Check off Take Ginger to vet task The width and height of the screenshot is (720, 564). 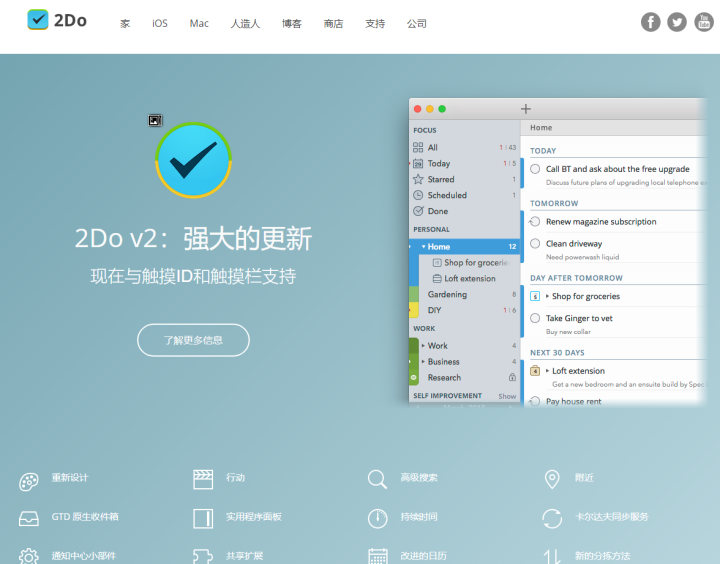click(535, 318)
